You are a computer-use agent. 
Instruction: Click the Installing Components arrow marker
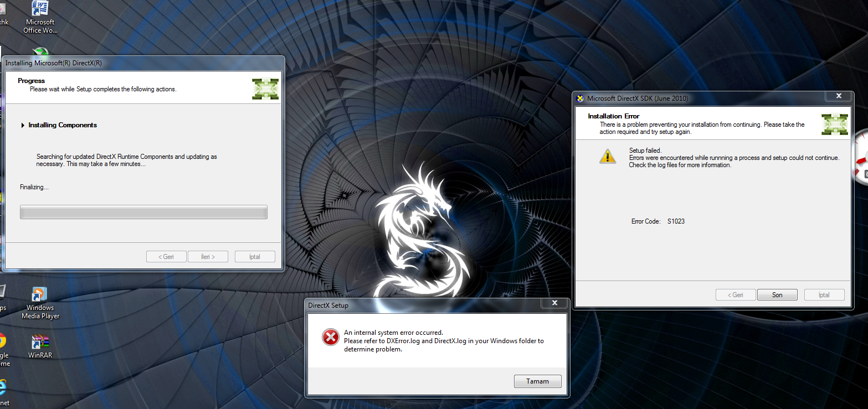click(x=23, y=125)
